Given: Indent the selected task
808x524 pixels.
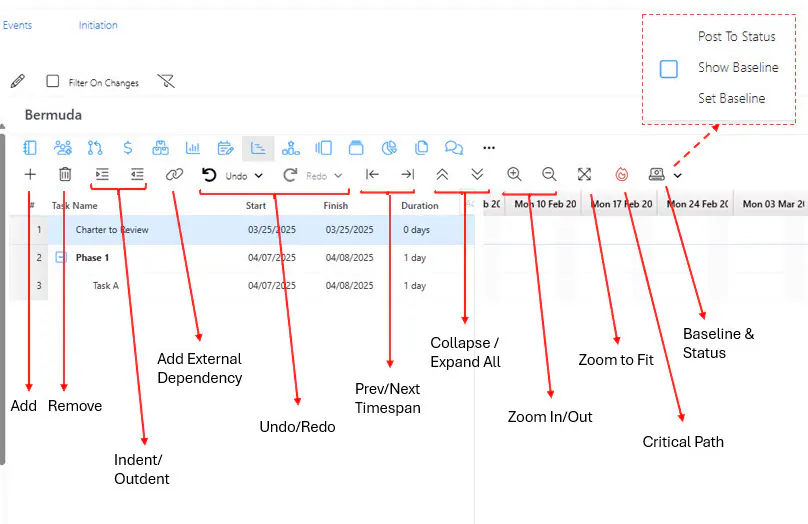Looking at the screenshot, I should tap(102, 175).
